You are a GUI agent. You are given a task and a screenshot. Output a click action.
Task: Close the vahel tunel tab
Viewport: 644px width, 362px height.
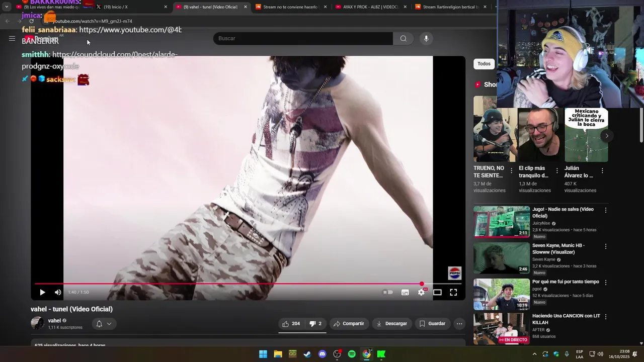[246, 7]
